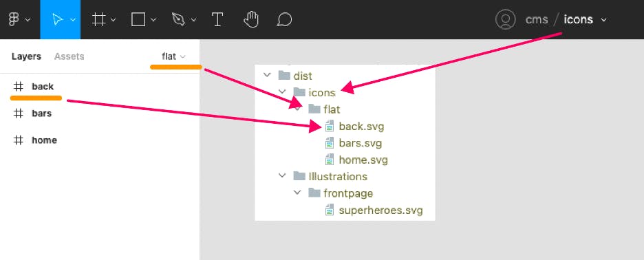Screen dimensions: 644x260
Task: Select the Rectangle shape tool
Action: (x=138, y=19)
